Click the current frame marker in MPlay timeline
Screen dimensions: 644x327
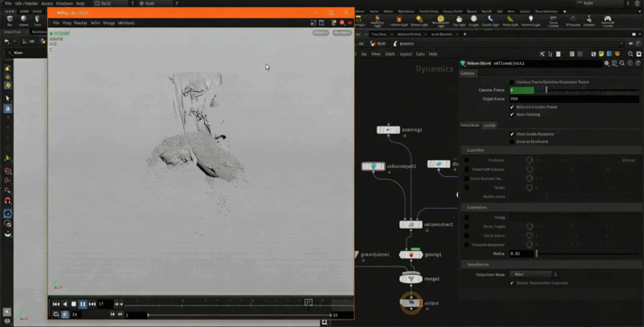click(308, 303)
